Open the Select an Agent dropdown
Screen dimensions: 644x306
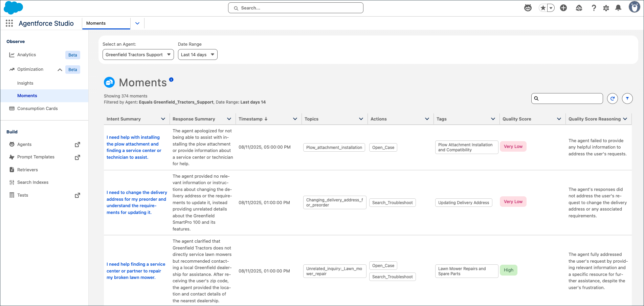pos(138,54)
